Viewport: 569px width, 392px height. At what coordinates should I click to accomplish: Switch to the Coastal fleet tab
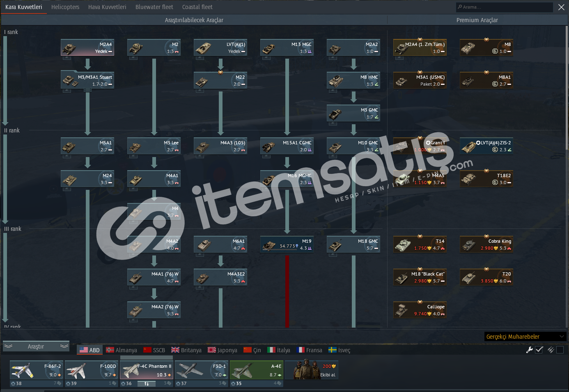(197, 7)
